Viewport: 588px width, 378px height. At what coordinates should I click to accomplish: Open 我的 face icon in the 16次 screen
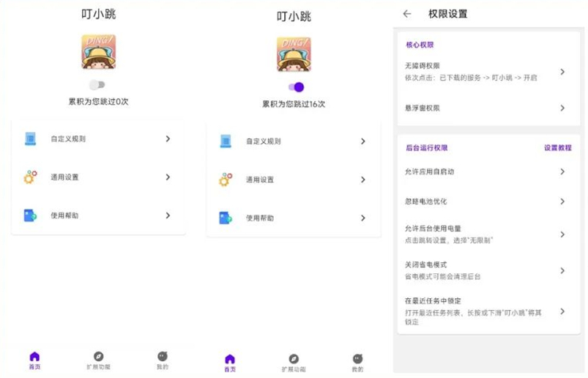click(x=358, y=359)
